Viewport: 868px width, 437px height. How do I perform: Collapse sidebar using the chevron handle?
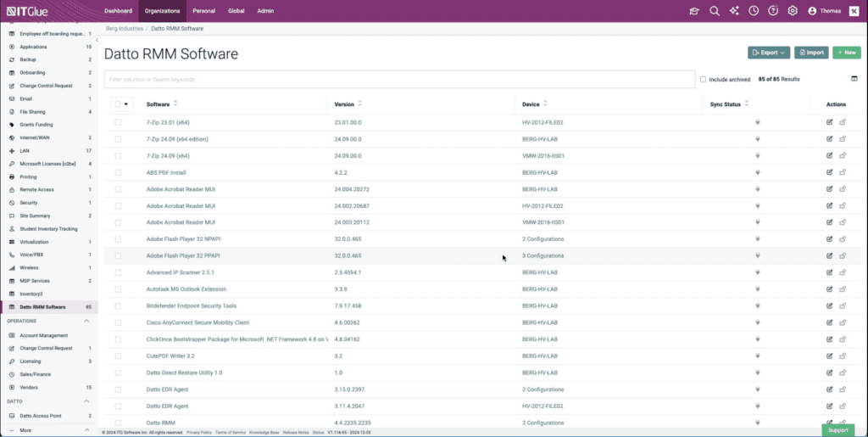(x=97, y=40)
